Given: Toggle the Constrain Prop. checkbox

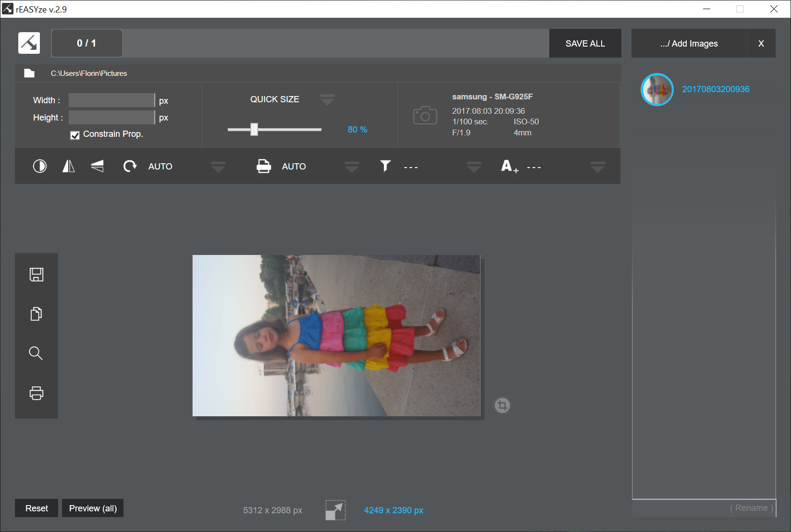Looking at the screenshot, I should (75, 135).
